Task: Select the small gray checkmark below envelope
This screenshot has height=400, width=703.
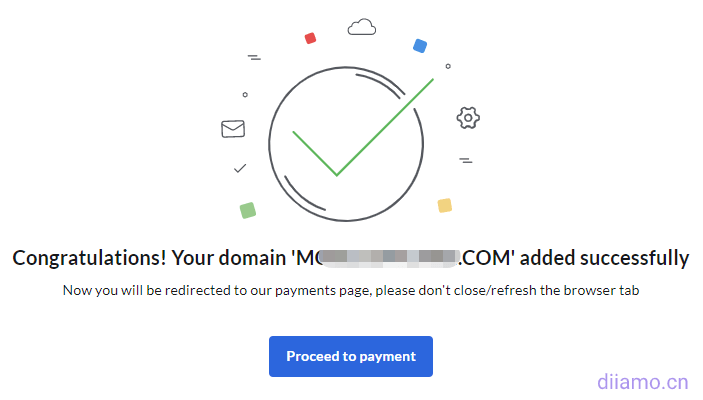Action: pyautogui.click(x=240, y=168)
